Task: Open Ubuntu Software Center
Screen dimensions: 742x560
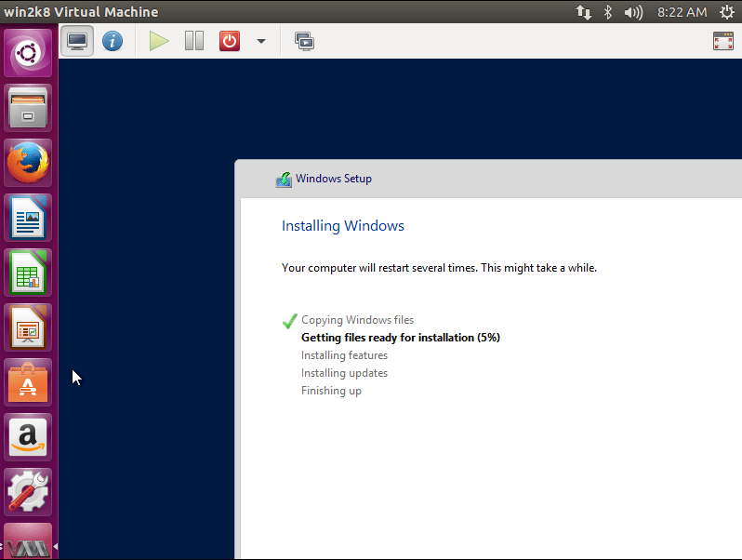Action: pyautogui.click(x=28, y=382)
